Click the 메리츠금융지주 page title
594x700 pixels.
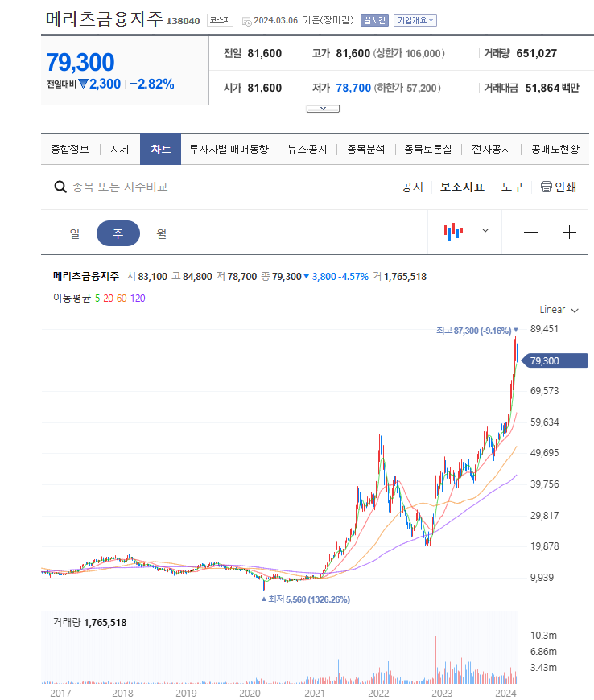[x=105, y=19]
